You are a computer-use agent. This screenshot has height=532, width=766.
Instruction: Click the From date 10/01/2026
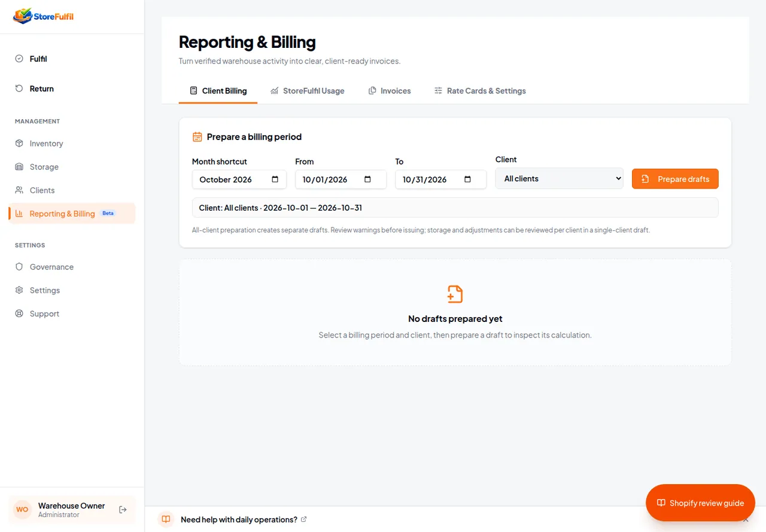[325, 180]
